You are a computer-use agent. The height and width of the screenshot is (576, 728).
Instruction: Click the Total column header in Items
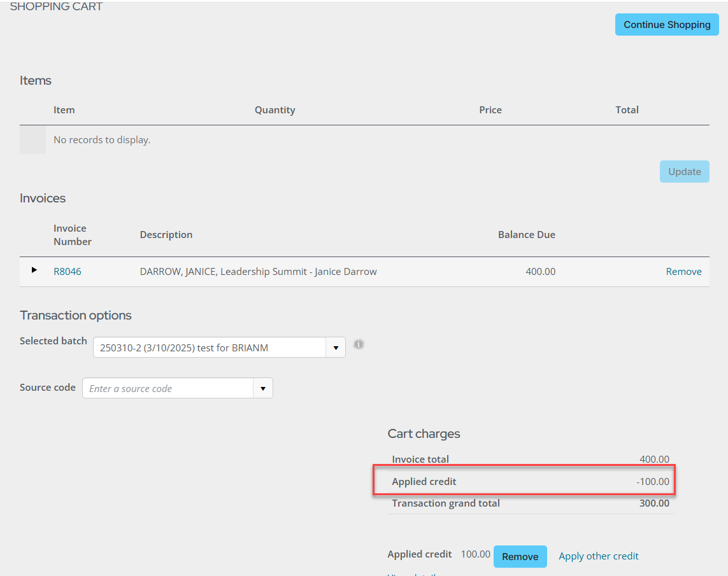point(627,110)
